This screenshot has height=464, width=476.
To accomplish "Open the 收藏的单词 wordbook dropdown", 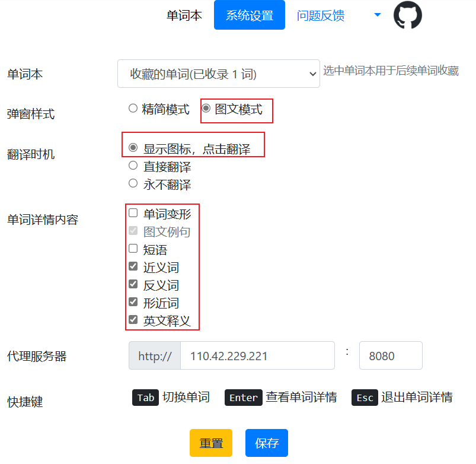I will point(218,74).
